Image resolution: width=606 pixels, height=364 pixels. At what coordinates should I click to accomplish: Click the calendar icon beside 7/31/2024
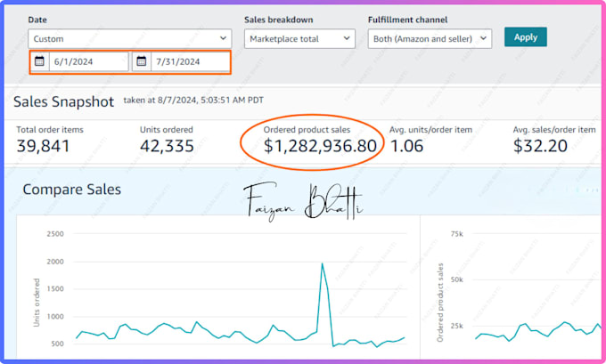click(142, 61)
